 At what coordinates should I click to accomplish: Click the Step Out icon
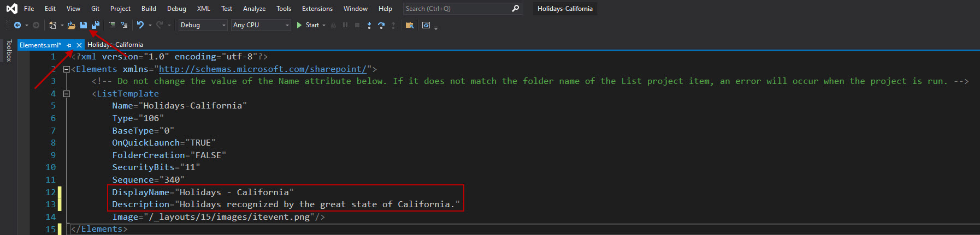point(393,25)
